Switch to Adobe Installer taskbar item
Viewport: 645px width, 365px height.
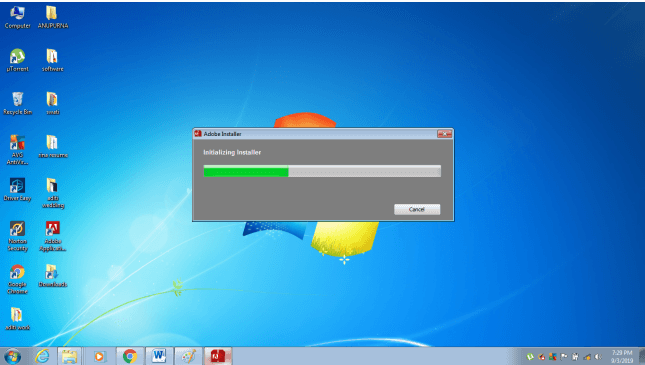point(218,356)
